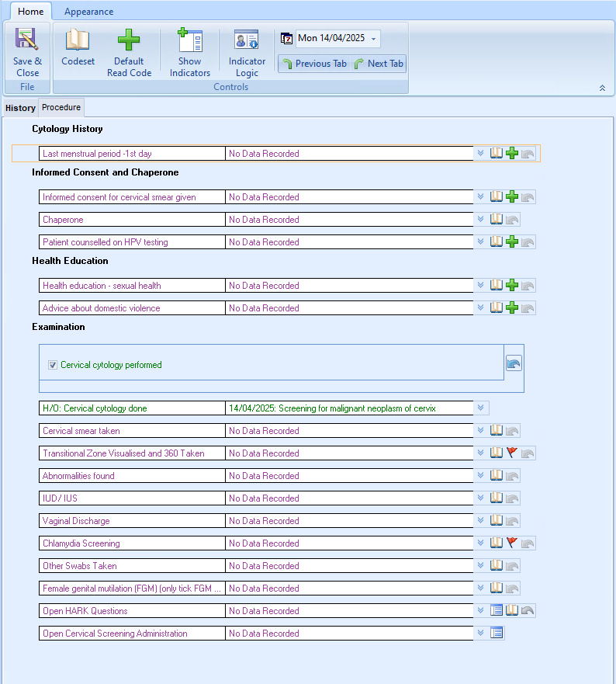Select 'Other Swabs Taken' label
Image resolution: width=616 pixels, height=684 pixels.
79,566
